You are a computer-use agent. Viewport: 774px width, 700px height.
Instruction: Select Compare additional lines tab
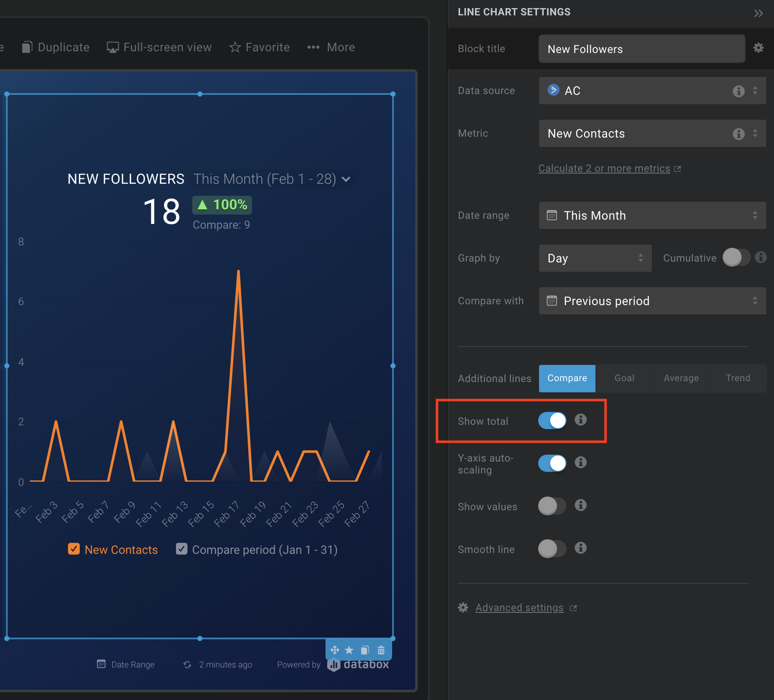tap(567, 378)
